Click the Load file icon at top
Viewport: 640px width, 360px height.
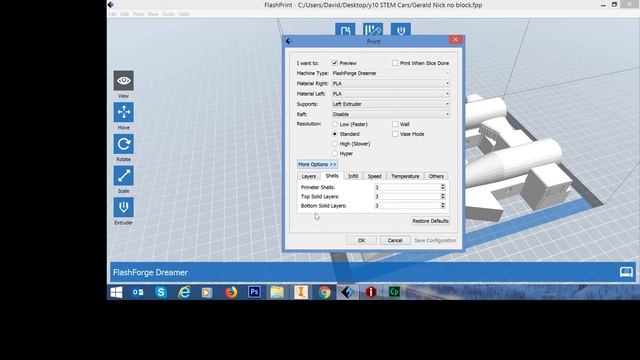345,30
